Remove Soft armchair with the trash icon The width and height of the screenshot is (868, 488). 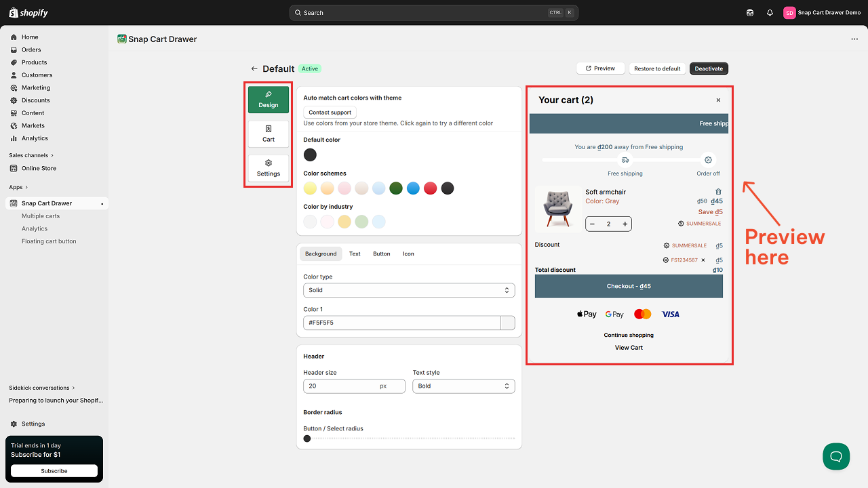(x=718, y=192)
